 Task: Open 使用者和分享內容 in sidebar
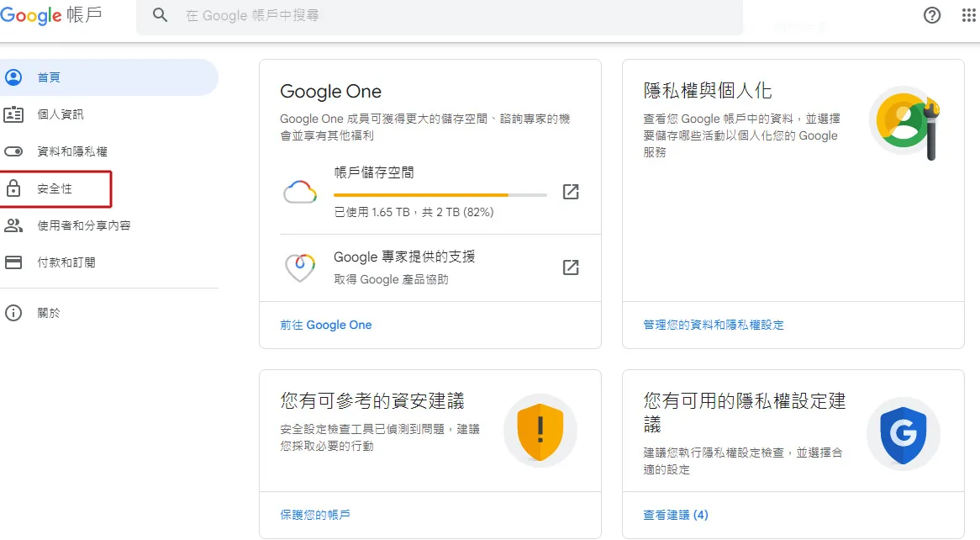coord(84,225)
